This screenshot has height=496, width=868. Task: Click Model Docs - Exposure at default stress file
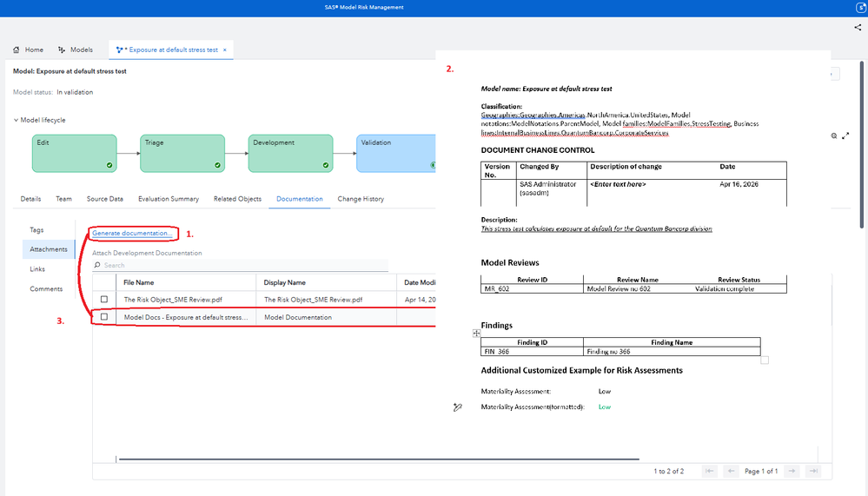click(x=186, y=317)
